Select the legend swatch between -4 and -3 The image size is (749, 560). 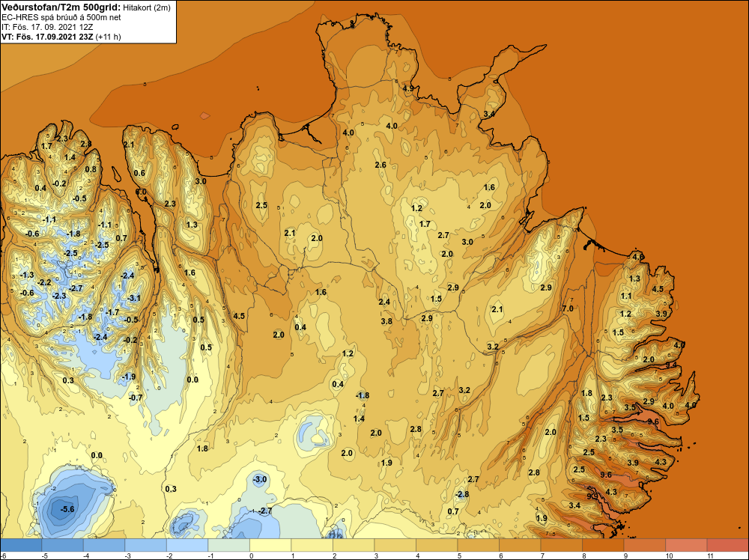coord(104,545)
